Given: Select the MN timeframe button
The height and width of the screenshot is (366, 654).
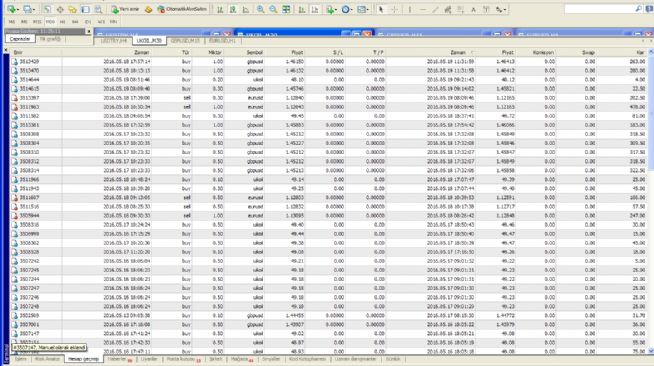Looking at the screenshot, I should [113, 22].
